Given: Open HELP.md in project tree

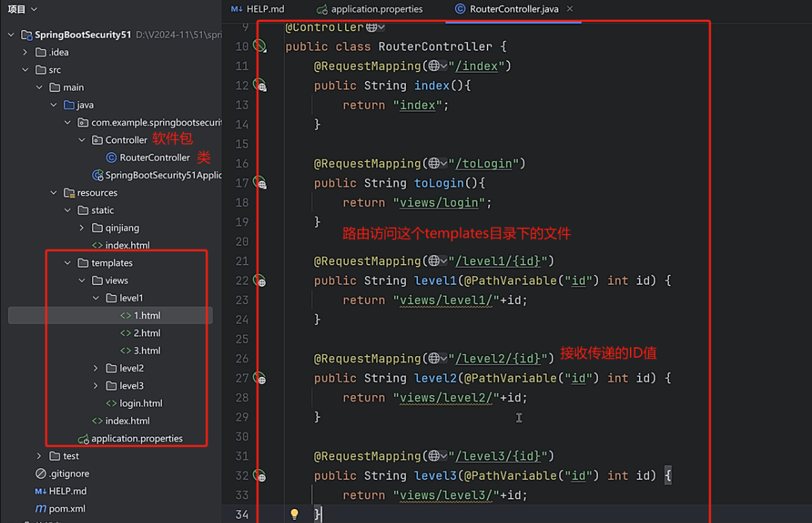Looking at the screenshot, I should (61, 492).
